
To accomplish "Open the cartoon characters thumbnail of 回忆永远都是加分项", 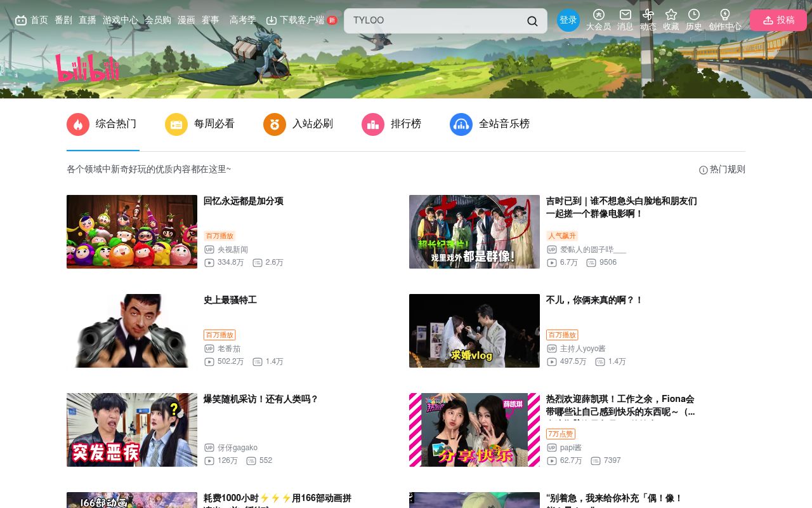I will pos(132,232).
